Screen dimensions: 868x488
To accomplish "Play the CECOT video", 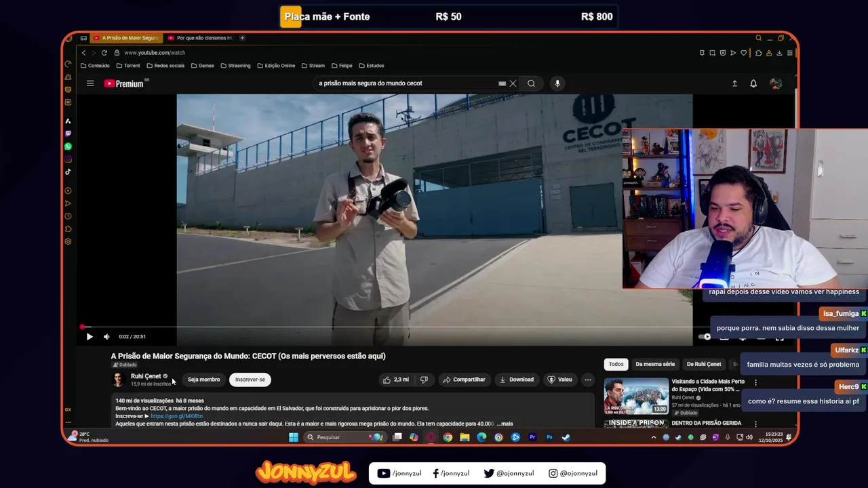I will [x=90, y=336].
